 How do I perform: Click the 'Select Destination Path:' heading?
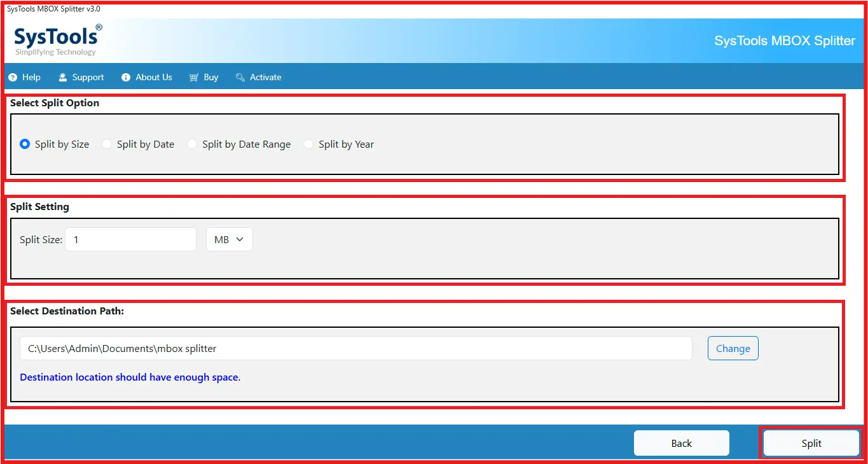[x=67, y=311]
